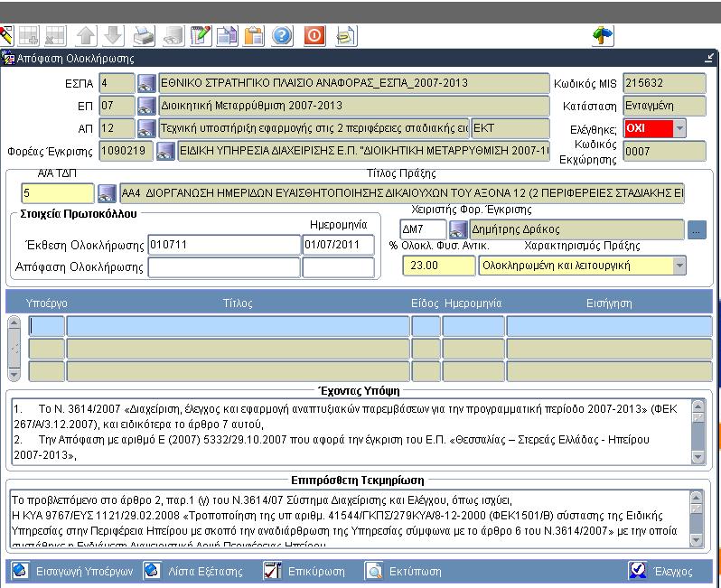Click the first row Υποέργο cell
721x588 pixels.
pyautogui.click(x=46, y=326)
